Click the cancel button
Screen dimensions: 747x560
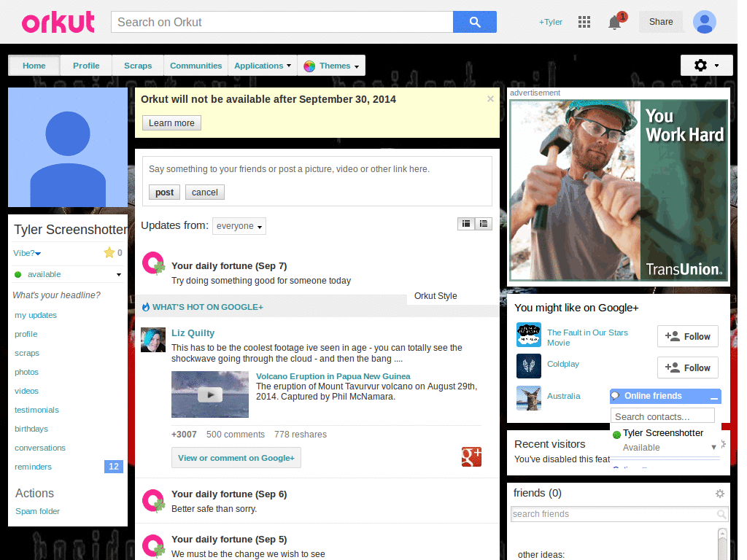(205, 192)
